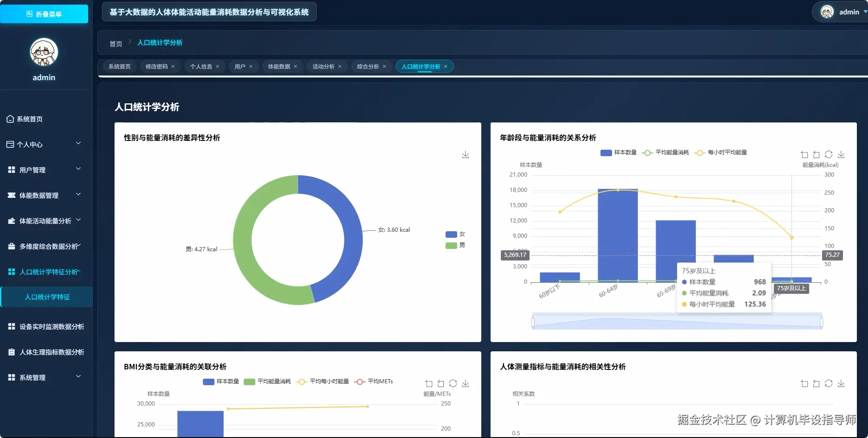Expand the 用户管理 submenu chevron
The height and width of the screenshot is (438, 868).
[78, 169]
